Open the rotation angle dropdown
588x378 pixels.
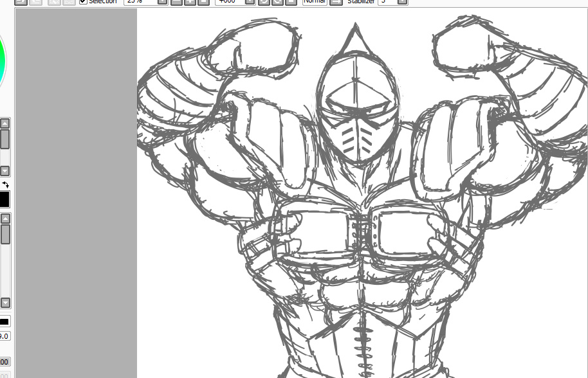250,1
